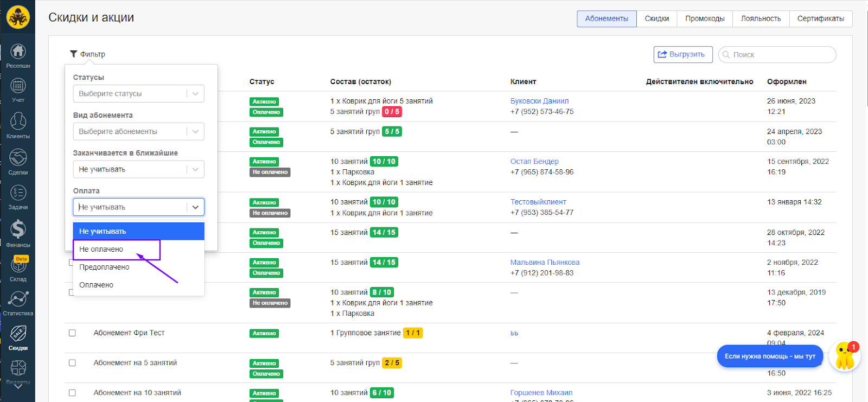The image size is (868, 402).
Task: Open the Учет calendar icon
Action: click(18, 90)
